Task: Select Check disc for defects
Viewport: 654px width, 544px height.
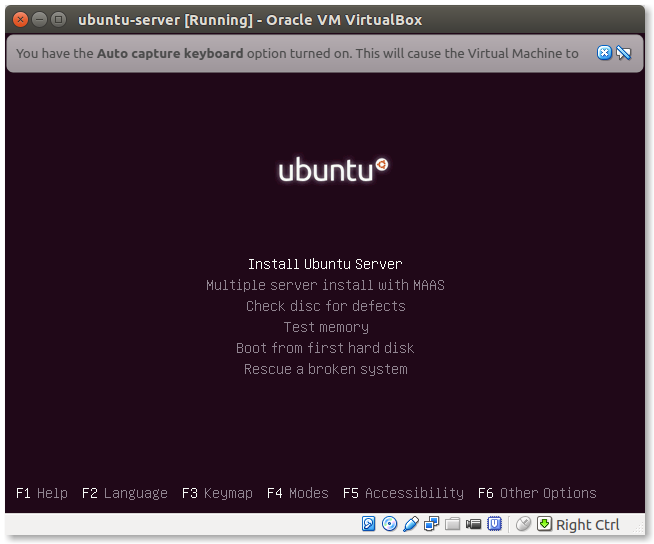Action: click(325, 306)
